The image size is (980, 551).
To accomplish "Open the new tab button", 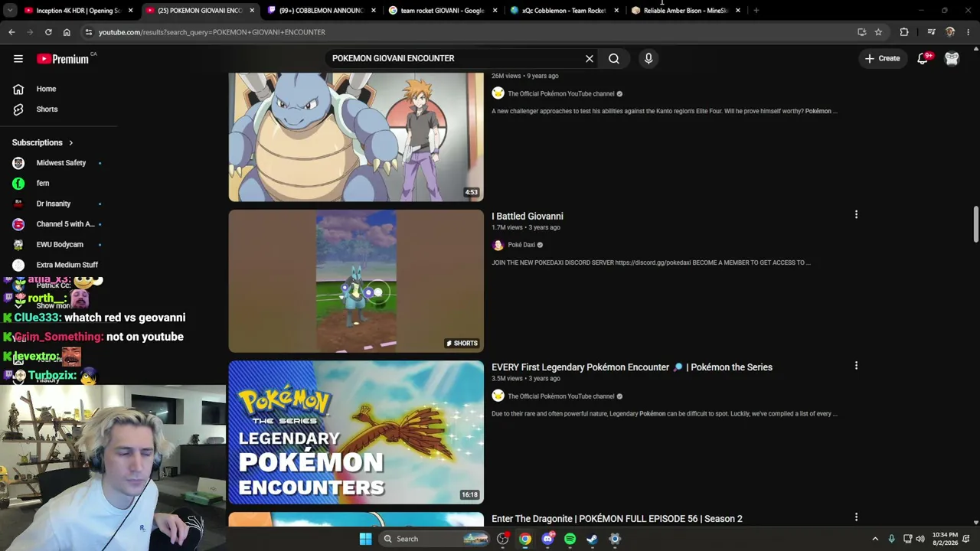I will tap(756, 11).
